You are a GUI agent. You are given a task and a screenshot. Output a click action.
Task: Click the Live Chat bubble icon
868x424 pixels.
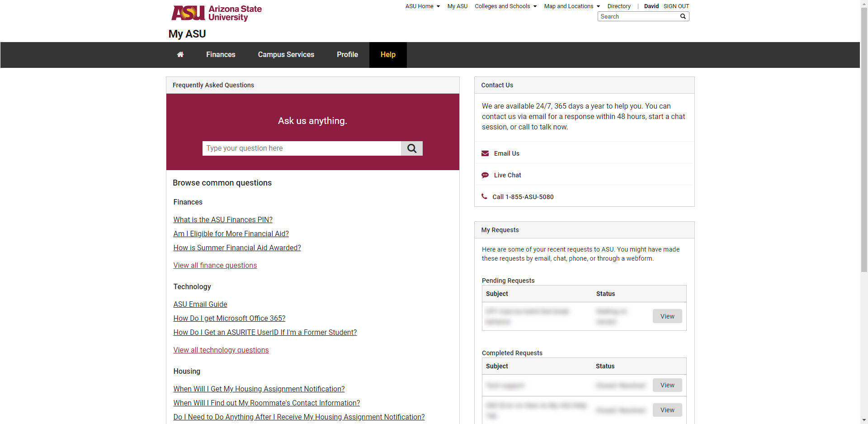[485, 175]
